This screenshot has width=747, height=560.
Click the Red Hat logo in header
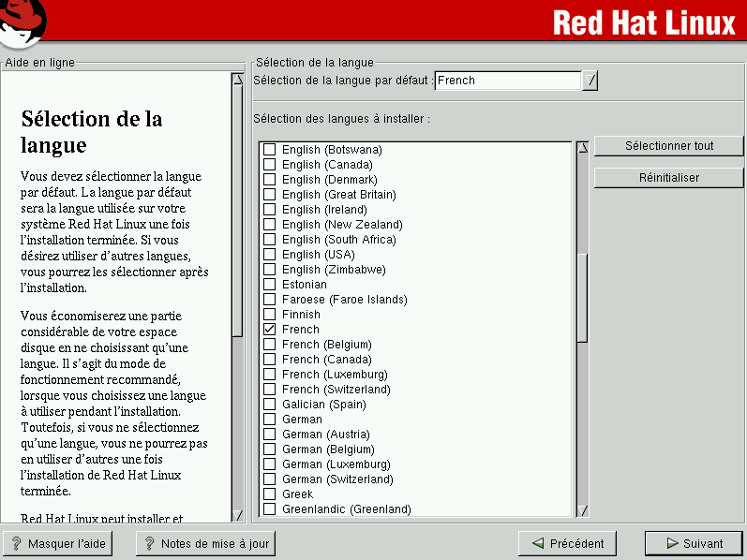pyautogui.click(x=23, y=22)
